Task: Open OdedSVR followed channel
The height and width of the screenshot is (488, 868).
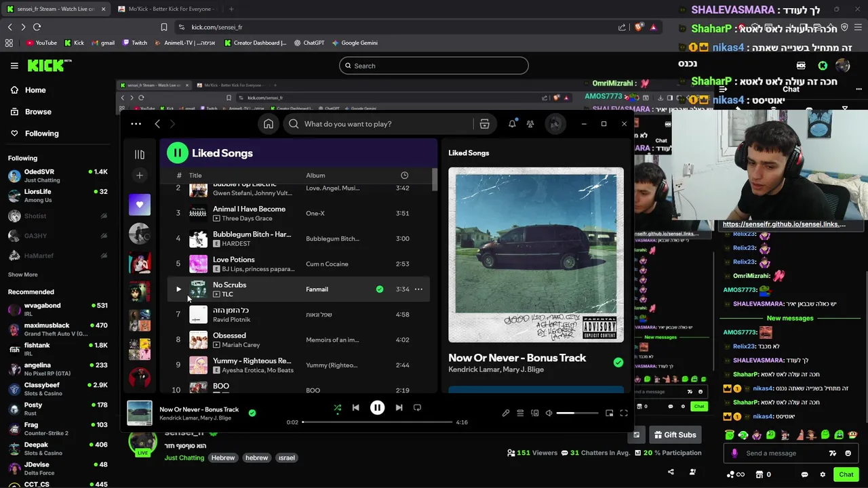Action: 58,176
